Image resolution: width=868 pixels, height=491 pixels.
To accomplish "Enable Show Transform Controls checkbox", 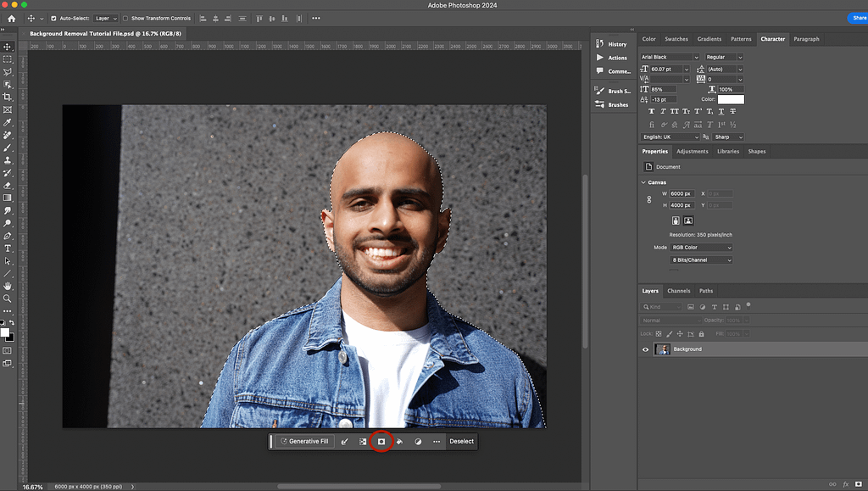I will [x=126, y=18].
